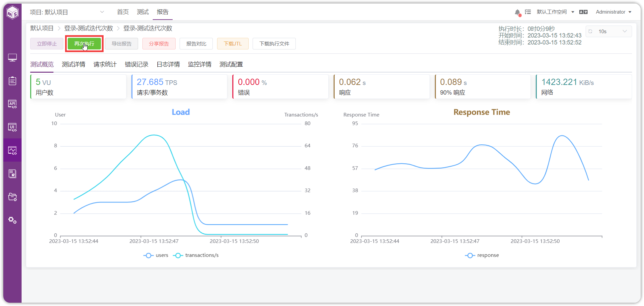Viewport: 644px width, 306px height.
Task: Open the UI testing sidebar icon
Action: click(x=13, y=127)
